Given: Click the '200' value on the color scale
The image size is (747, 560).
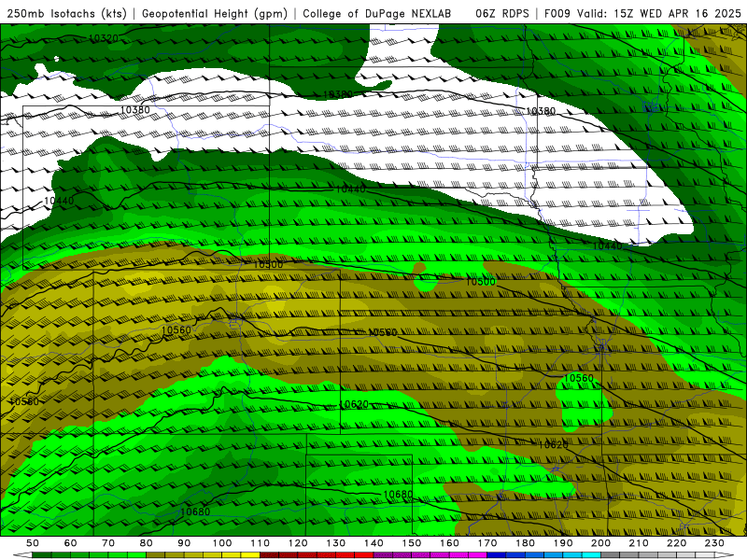Looking at the screenshot, I should pos(600,543).
